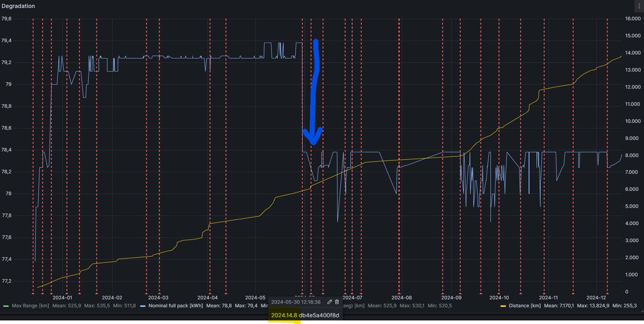Click the Max: 535,5 legend value

pyautogui.click(x=97, y=305)
